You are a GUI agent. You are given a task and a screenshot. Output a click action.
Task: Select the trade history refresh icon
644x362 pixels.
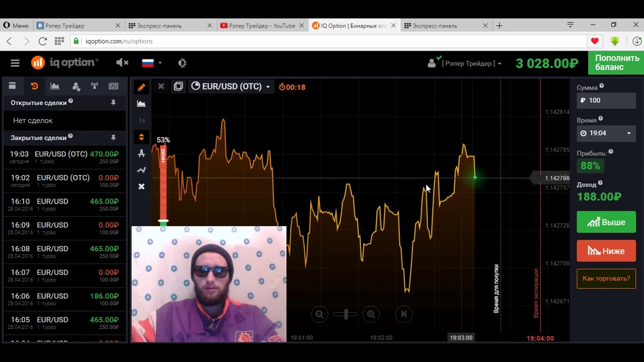[x=34, y=86]
